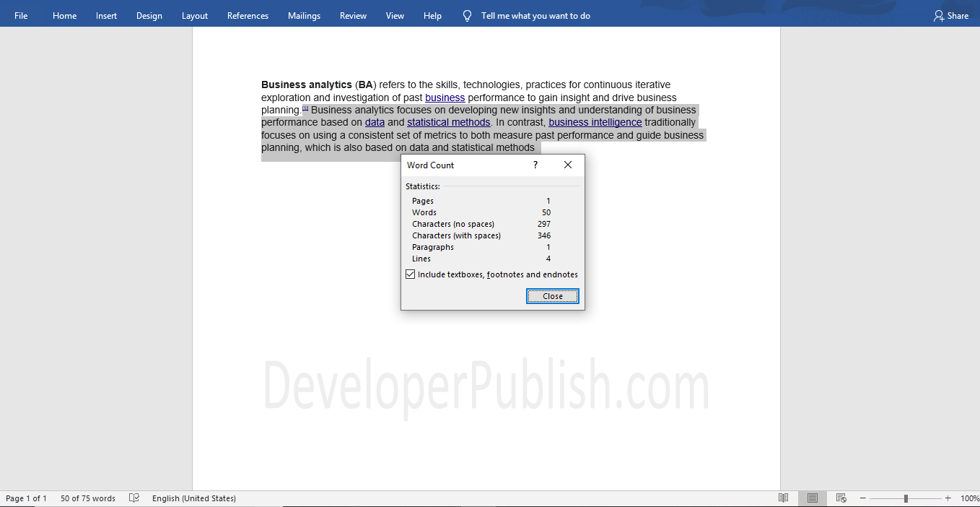Viewport: 980px width, 507px height.
Task: Click the zoom out minus icon
Action: pos(862,498)
